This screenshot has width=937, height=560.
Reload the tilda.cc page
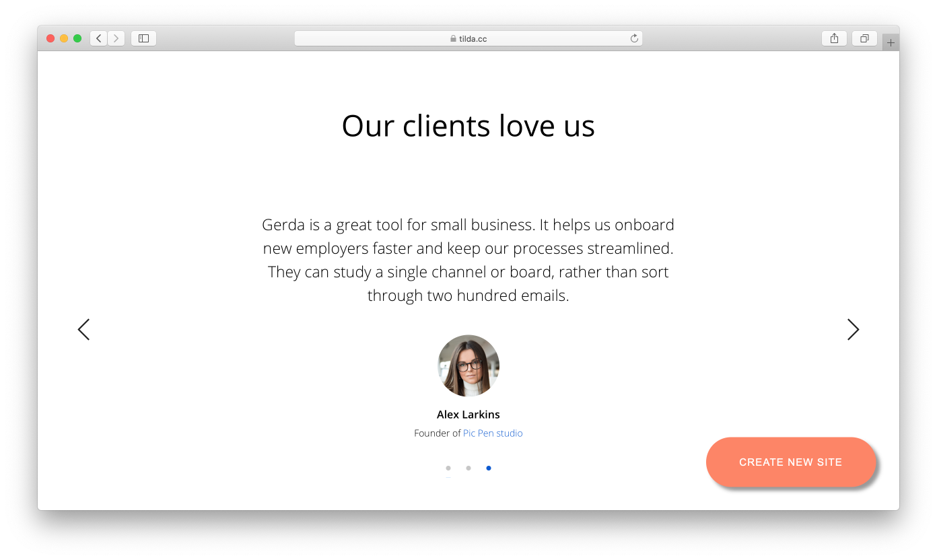[634, 38]
